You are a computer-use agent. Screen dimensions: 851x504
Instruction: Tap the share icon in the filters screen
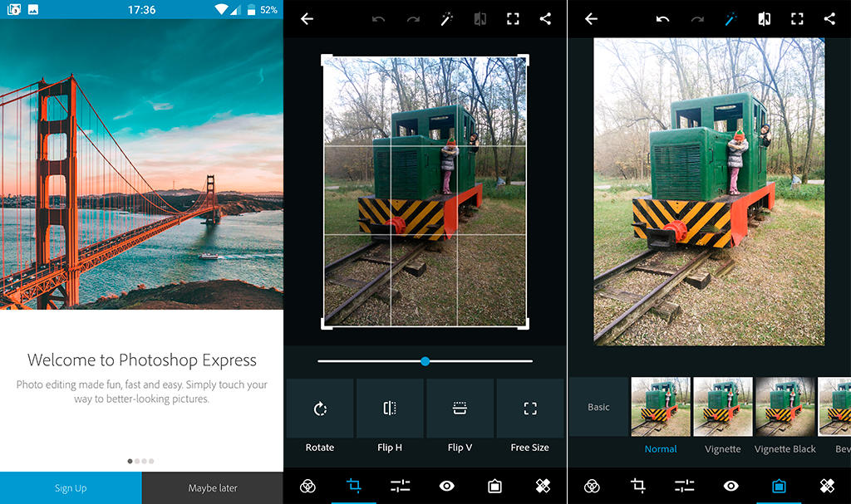[x=829, y=19]
